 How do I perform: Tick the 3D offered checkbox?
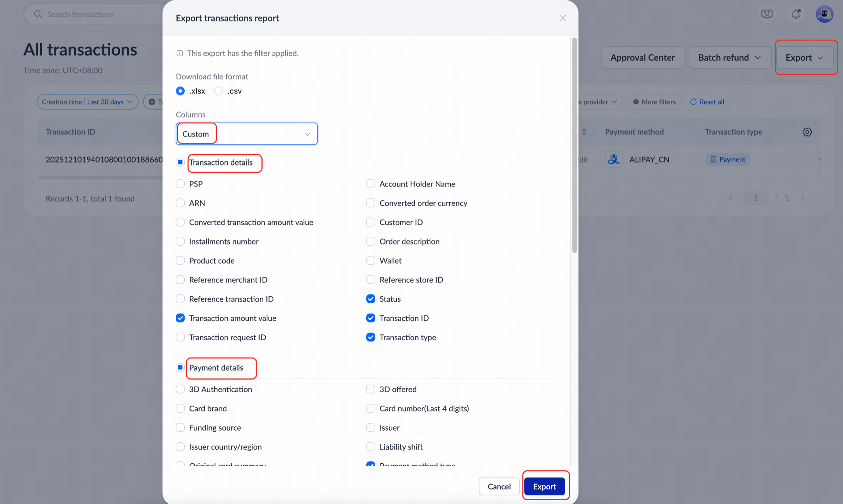[x=370, y=389]
